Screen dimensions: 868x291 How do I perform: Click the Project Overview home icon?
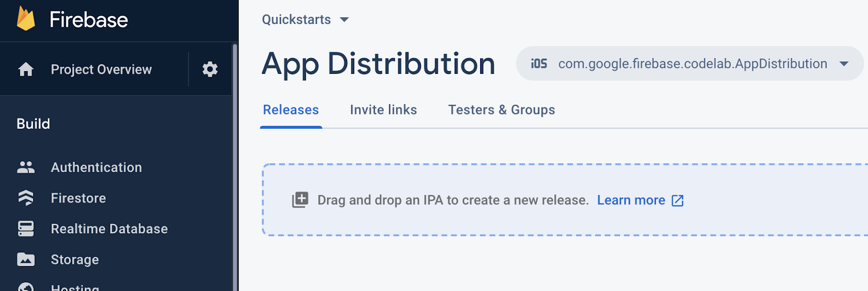(x=25, y=69)
